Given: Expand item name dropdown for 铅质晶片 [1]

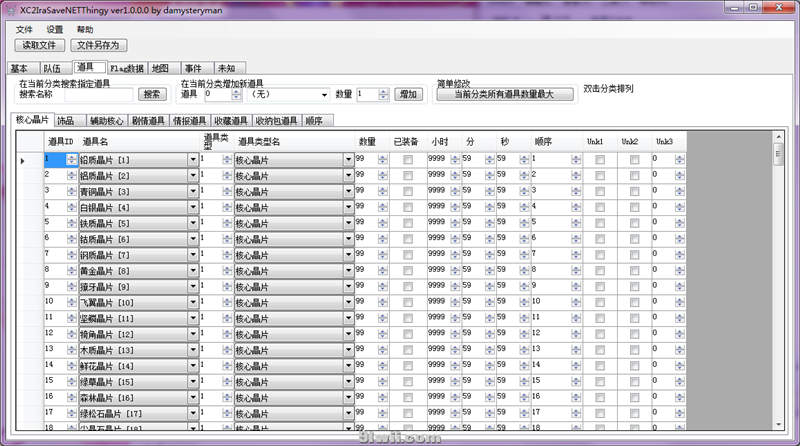Looking at the screenshot, I should coord(193,160).
